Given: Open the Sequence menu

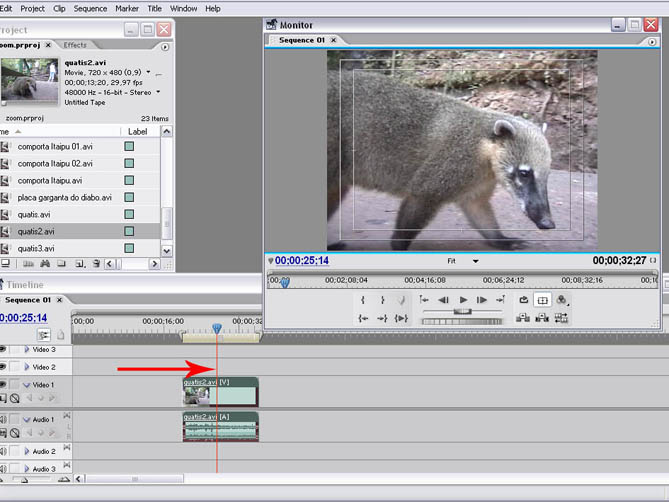Looking at the screenshot, I should [x=90, y=8].
